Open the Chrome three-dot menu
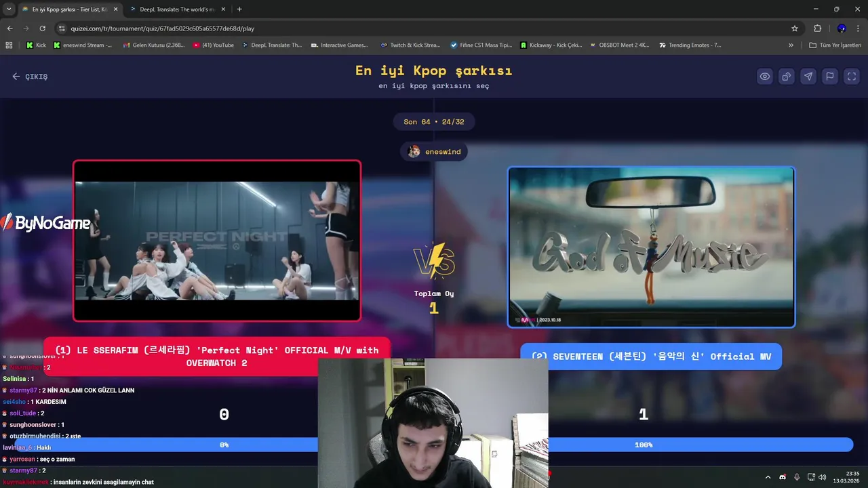The width and height of the screenshot is (868, 488). [859, 28]
